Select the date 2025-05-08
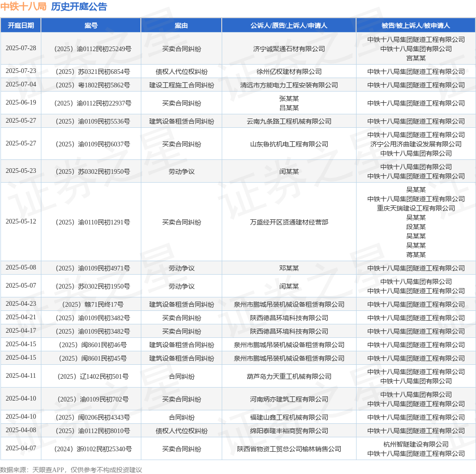Viewport: 476px width, 474px height. pyautogui.click(x=20, y=268)
